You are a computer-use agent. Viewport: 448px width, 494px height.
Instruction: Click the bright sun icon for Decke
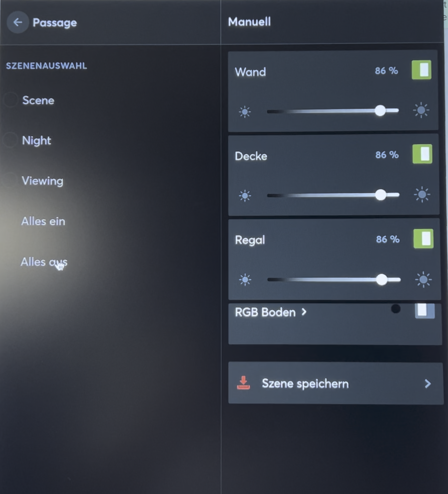tap(422, 195)
